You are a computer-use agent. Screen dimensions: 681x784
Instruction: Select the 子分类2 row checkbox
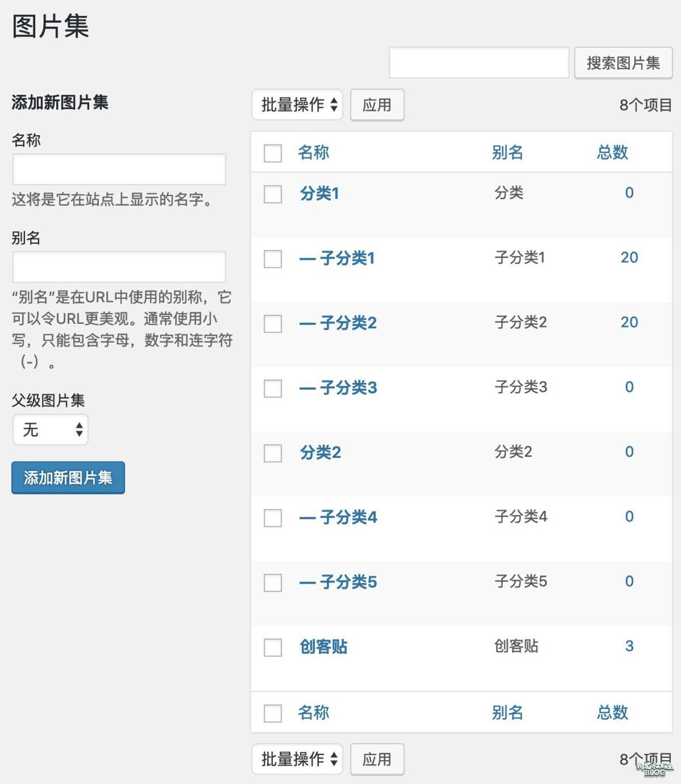coord(273,324)
